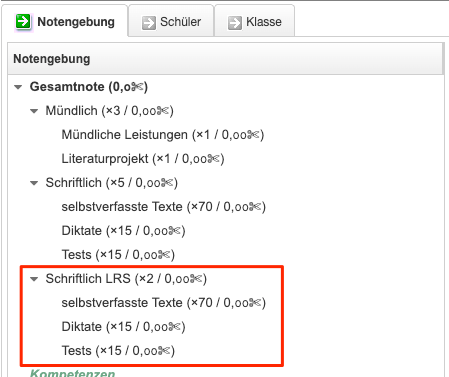
Task: Open the Klasse tab
Action: pyautogui.click(x=255, y=21)
